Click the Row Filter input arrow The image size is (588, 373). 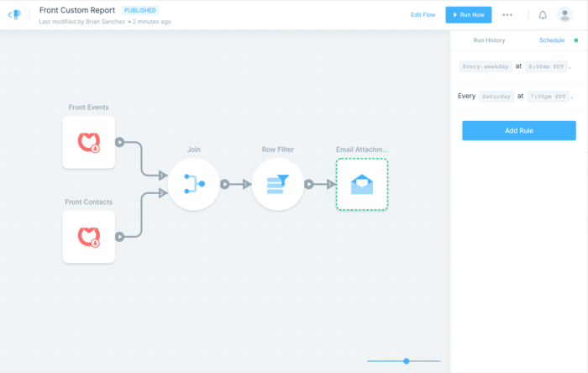247,184
